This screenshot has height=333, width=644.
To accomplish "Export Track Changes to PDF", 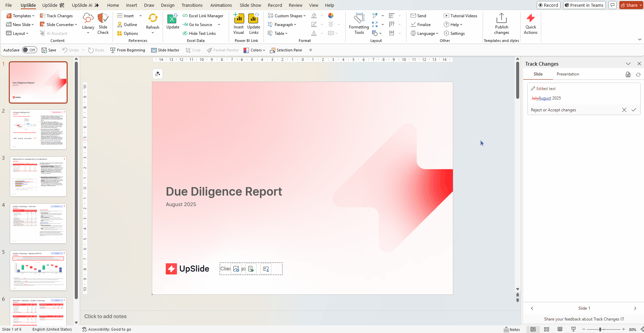I will click(x=628, y=74).
